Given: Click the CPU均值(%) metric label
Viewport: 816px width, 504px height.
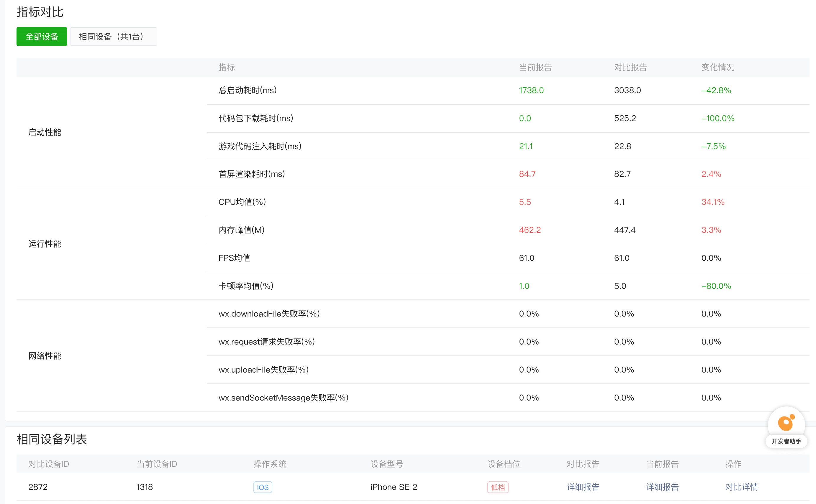Looking at the screenshot, I should (x=242, y=202).
